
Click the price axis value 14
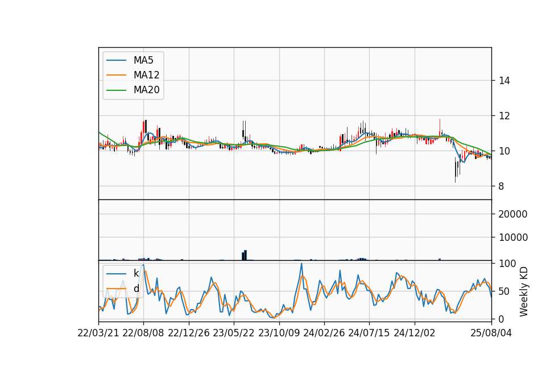coord(504,81)
